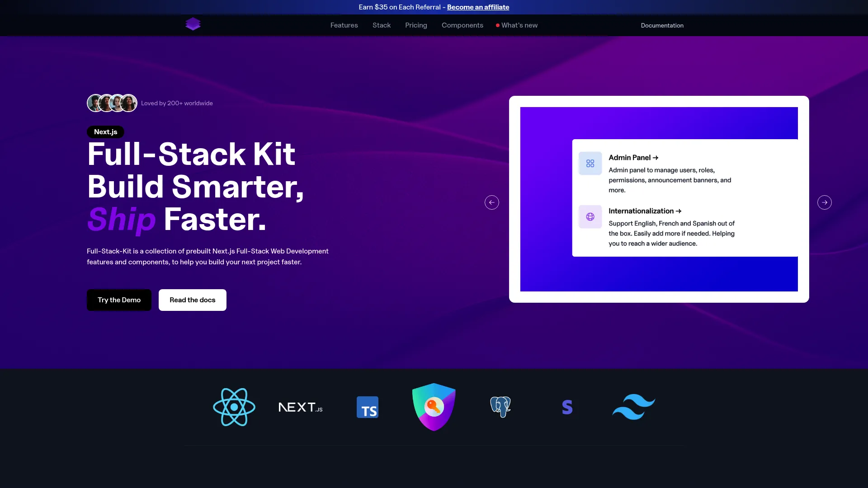Open the Features navigation dropdown
Image resolution: width=868 pixels, height=488 pixels.
tap(344, 25)
